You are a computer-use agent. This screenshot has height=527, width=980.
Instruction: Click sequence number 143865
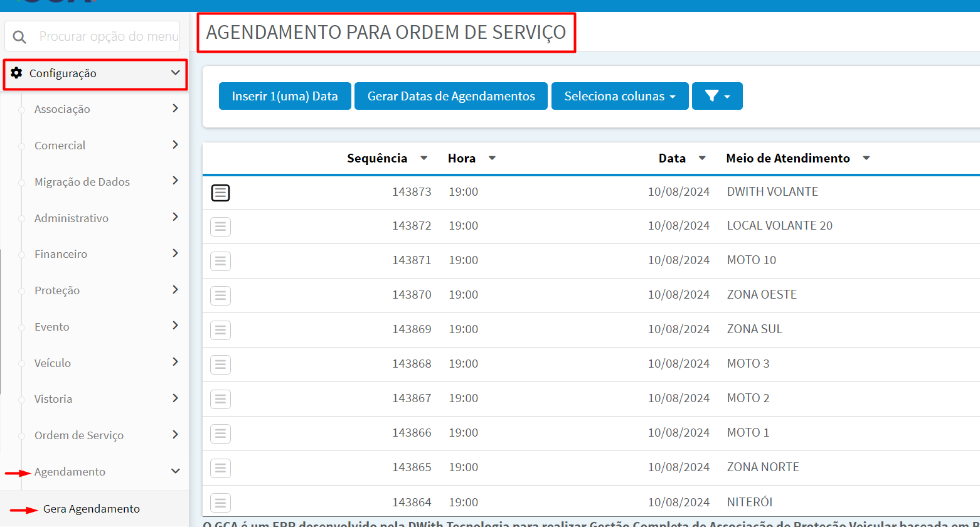coord(412,467)
